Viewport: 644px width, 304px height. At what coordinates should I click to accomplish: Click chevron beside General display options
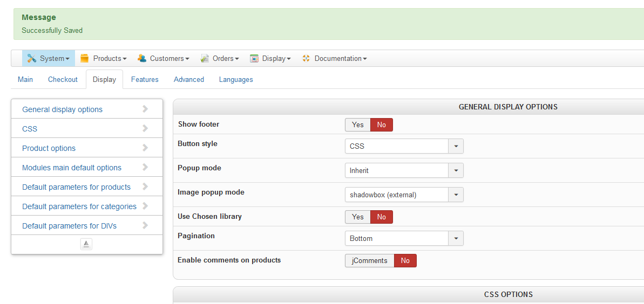coord(145,109)
